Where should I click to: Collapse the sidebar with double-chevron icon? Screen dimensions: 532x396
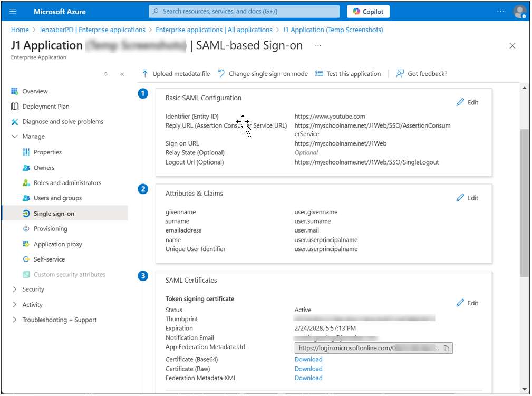point(122,74)
